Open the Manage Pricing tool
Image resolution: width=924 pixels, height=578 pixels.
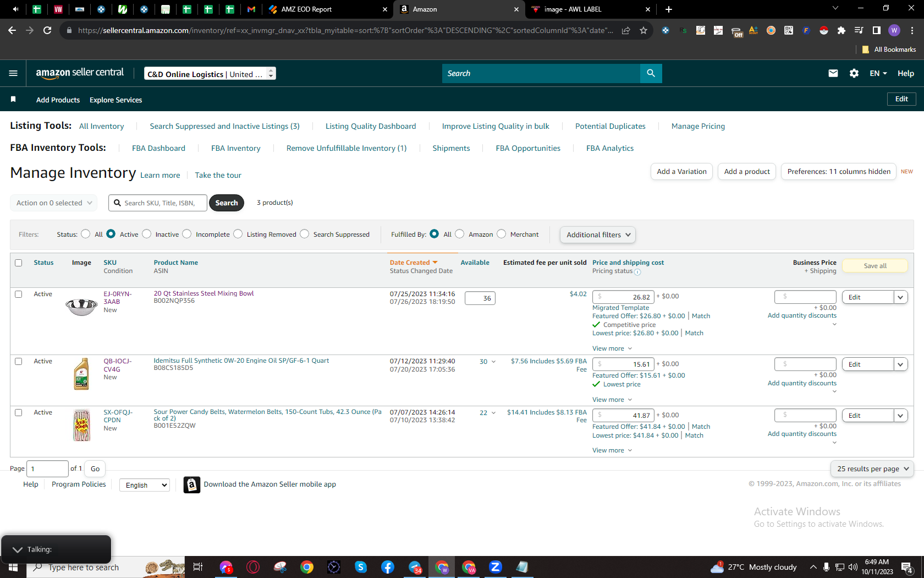(x=698, y=126)
